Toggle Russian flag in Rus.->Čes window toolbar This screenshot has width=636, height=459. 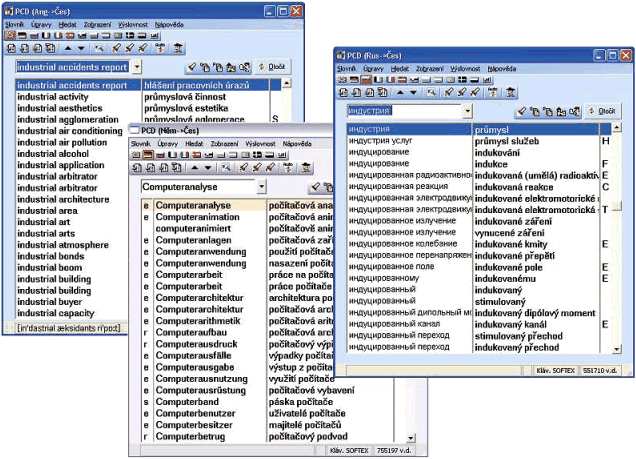pos(367,80)
